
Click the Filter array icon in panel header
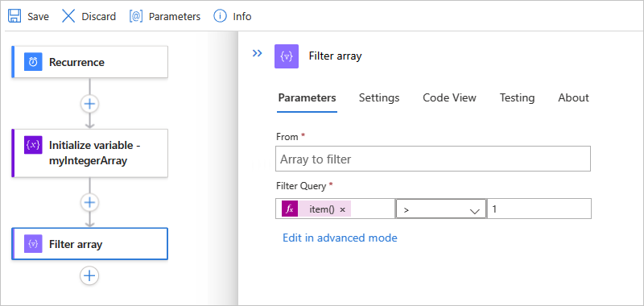coord(287,56)
